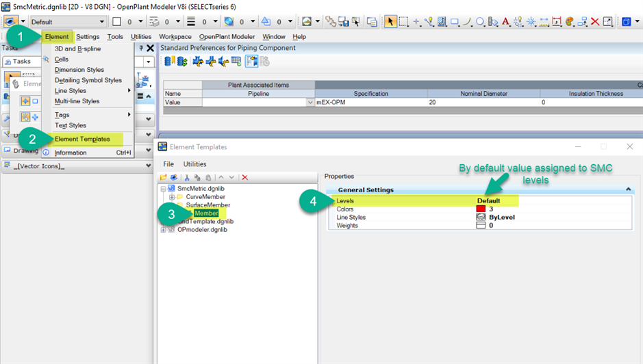Close the Tasks panel
This screenshot has width=643, height=364.
point(150,49)
